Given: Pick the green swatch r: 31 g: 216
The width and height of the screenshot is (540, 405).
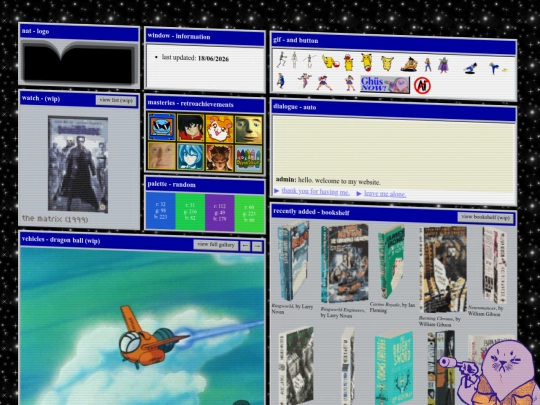Looking at the screenshot, I should (x=190, y=212).
